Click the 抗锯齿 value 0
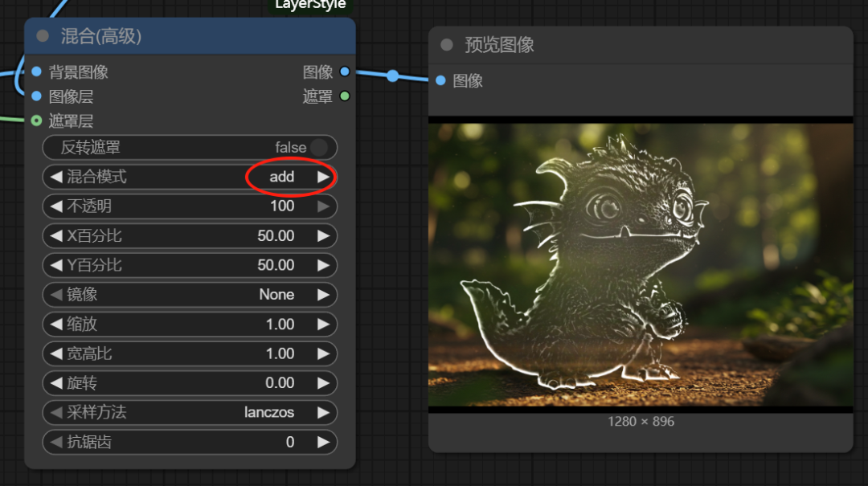868x486 pixels. [x=290, y=442]
